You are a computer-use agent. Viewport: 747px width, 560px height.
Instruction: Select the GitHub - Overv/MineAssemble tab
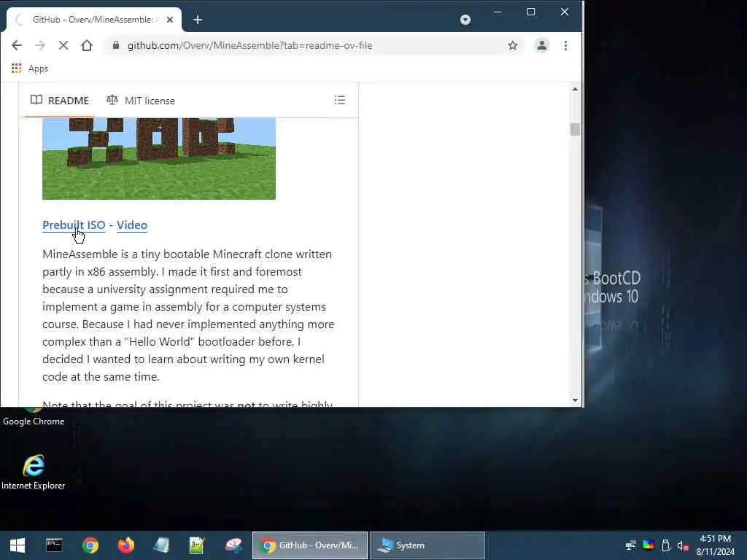coord(93,20)
